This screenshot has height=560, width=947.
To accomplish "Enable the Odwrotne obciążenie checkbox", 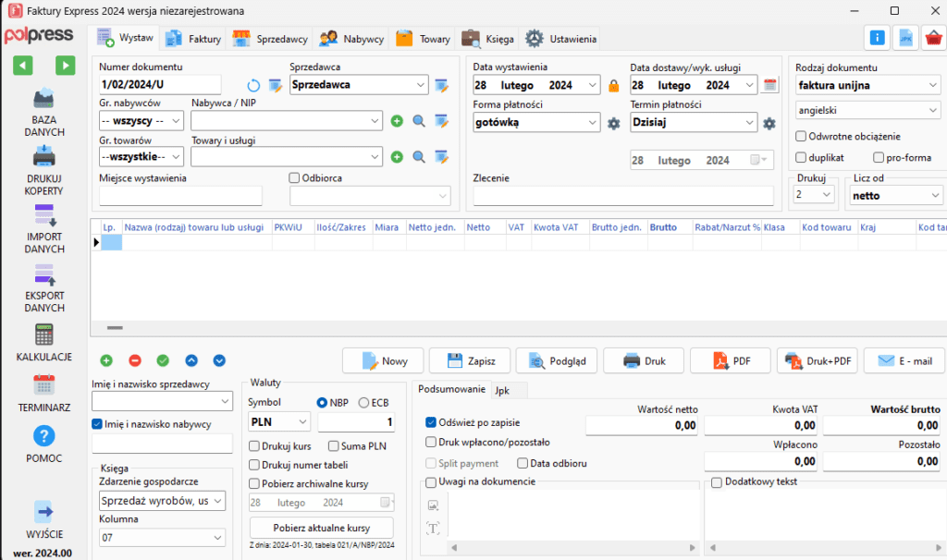I will 801,136.
